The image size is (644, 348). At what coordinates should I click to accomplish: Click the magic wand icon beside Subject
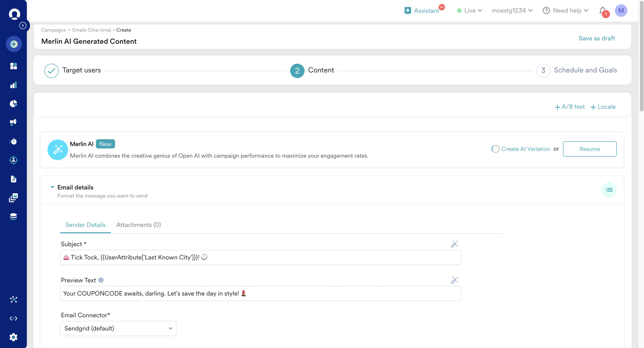tap(454, 244)
